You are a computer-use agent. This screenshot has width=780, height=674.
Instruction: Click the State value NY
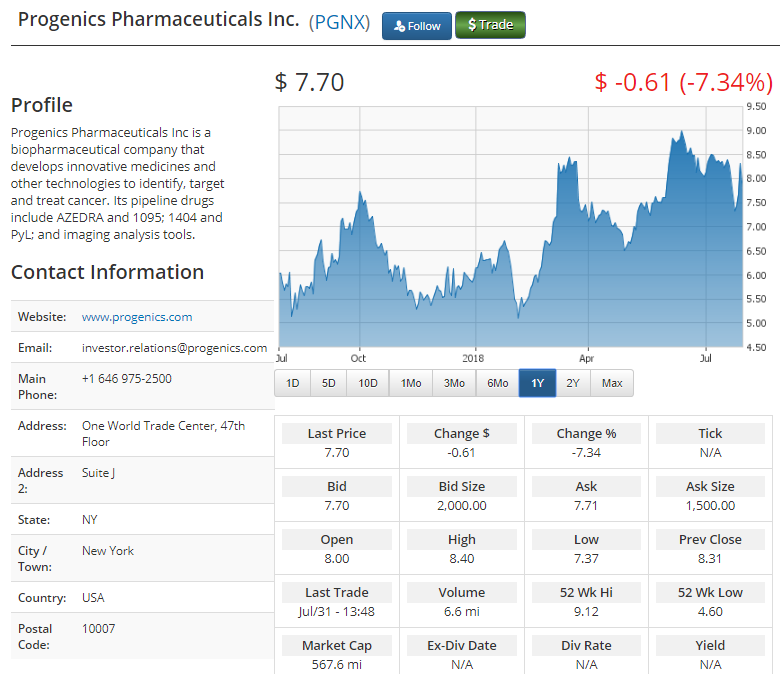90,520
